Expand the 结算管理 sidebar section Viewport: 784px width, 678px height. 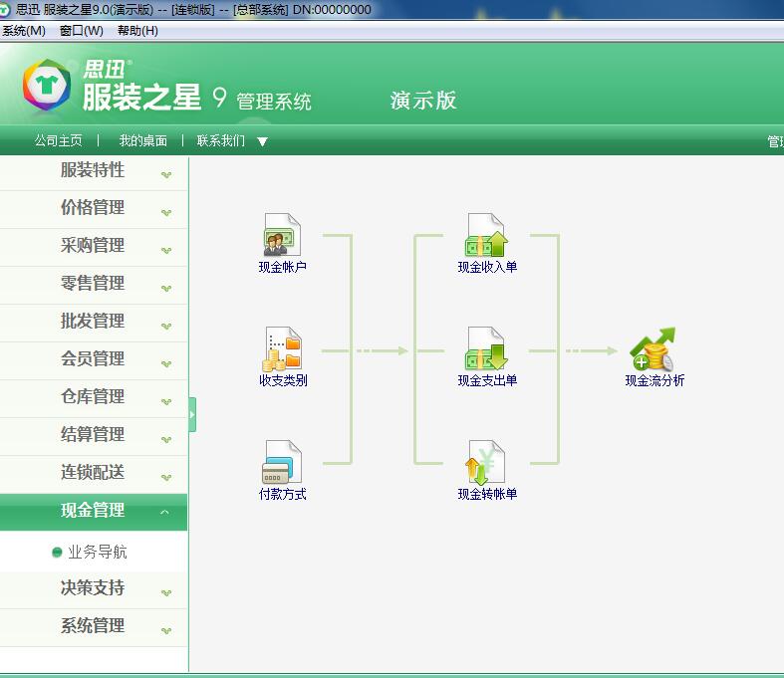(94, 436)
